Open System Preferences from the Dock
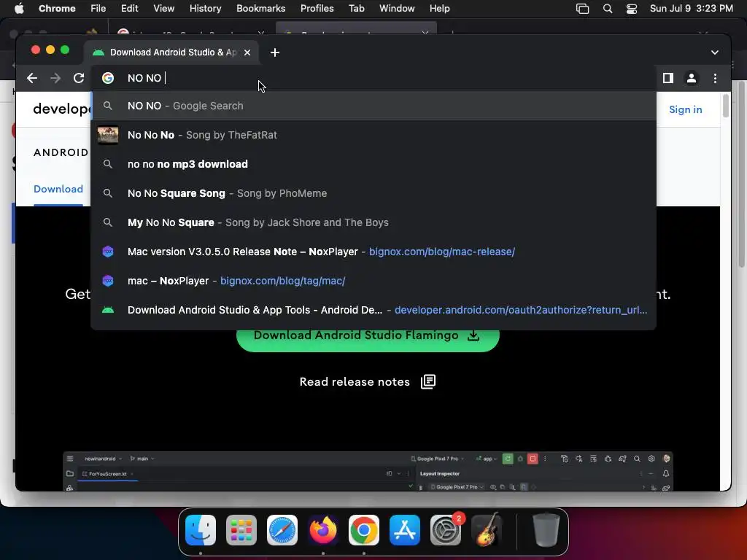The image size is (747, 560). [x=446, y=530]
